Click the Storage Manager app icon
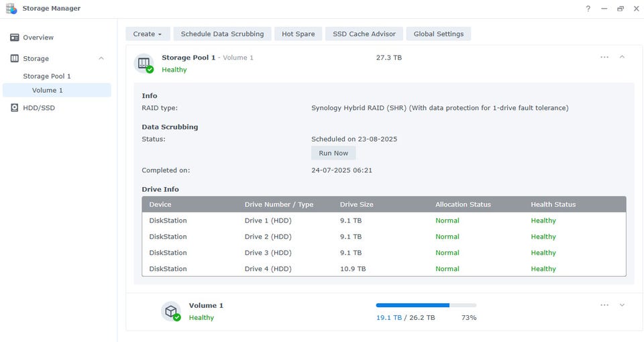 coord(11,9)
